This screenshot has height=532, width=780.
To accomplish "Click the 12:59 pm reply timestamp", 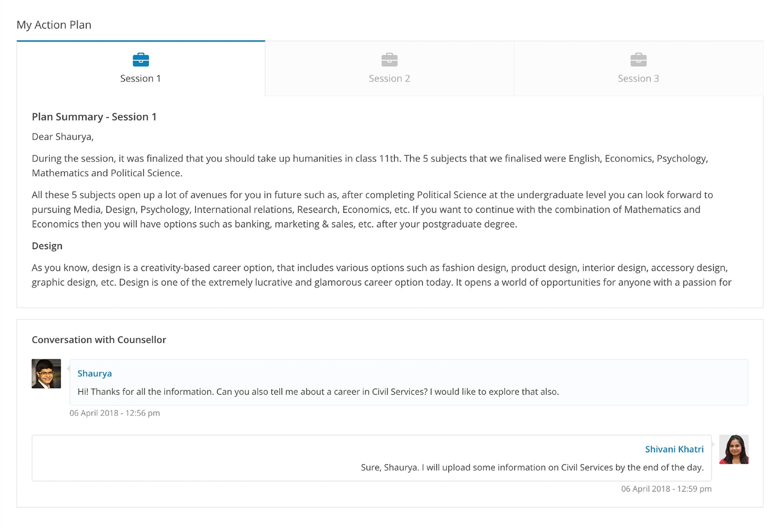I will click(666, 489).
